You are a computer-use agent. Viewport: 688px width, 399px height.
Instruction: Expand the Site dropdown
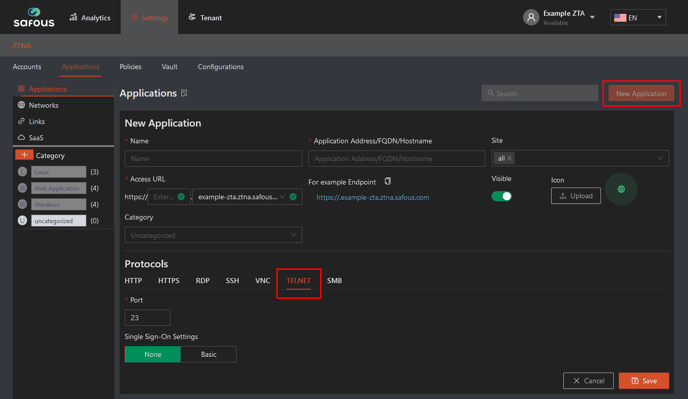(x=580, y=158)
